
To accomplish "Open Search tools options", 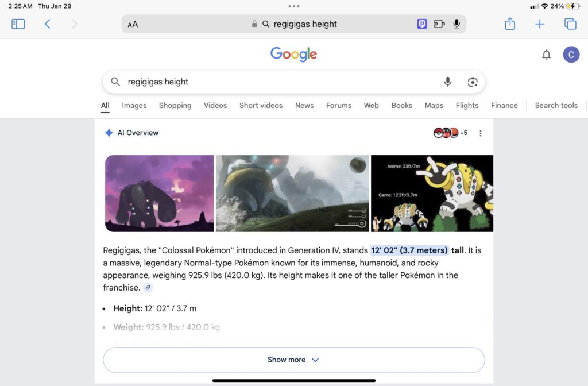I will [x=556, y=106].
